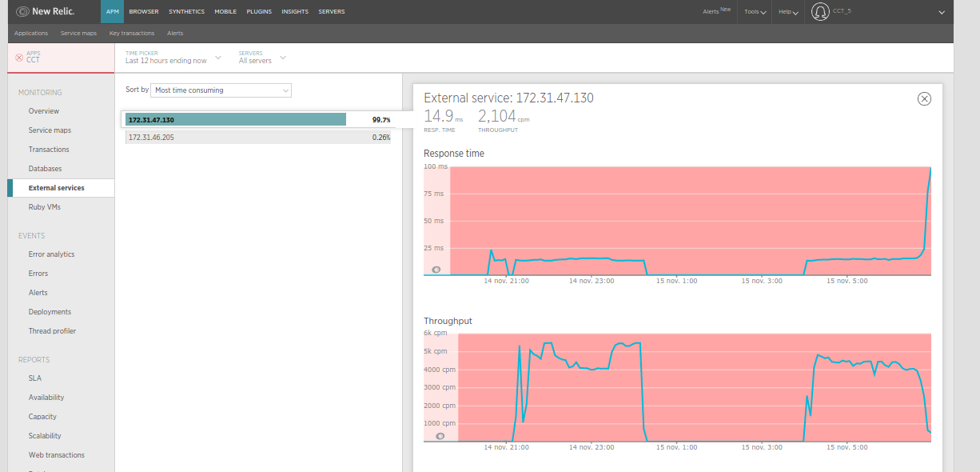Switch to the Browser tab

click(x=143, y=12)
